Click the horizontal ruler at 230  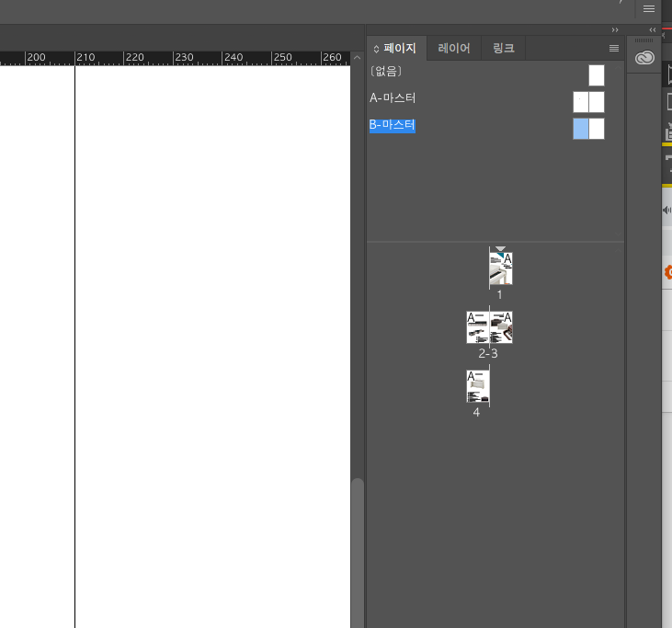point(184,58)
